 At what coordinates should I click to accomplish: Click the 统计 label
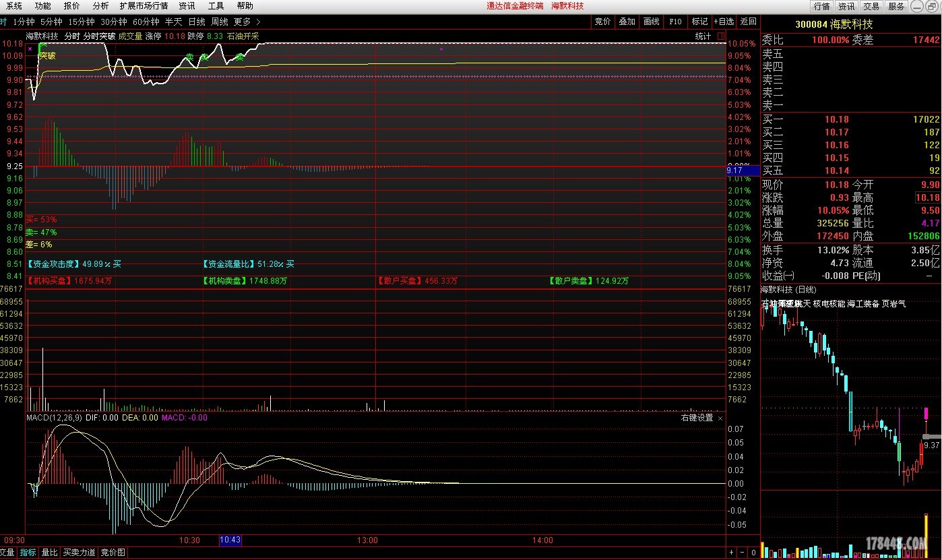(703, 36)
